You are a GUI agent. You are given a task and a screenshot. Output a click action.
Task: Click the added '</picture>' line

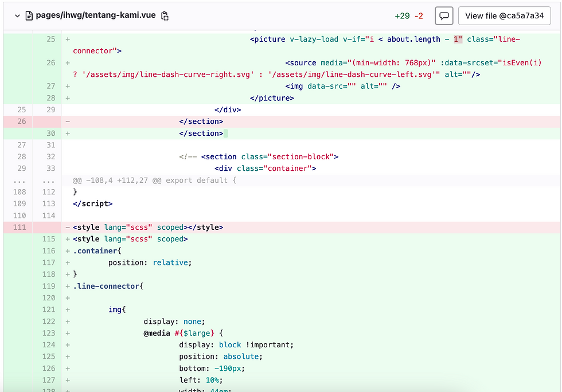click(272, 98)
